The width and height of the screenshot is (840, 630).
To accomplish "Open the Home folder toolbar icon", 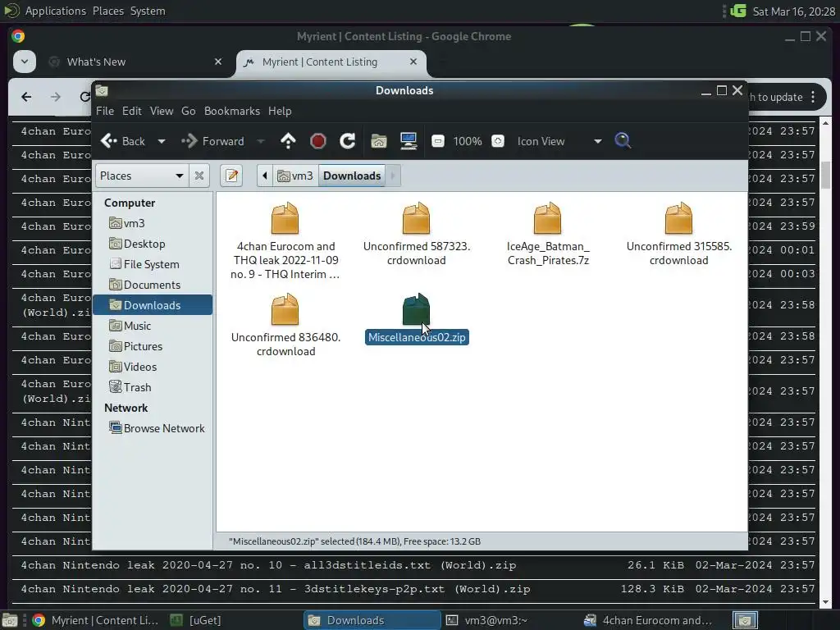I will (x=379, y=141).
